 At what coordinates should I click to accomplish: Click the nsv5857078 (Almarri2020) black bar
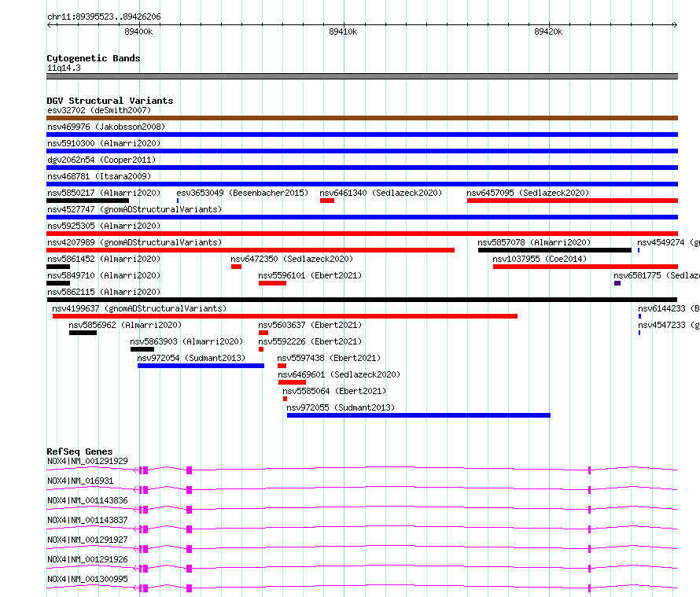pos(555,250)
